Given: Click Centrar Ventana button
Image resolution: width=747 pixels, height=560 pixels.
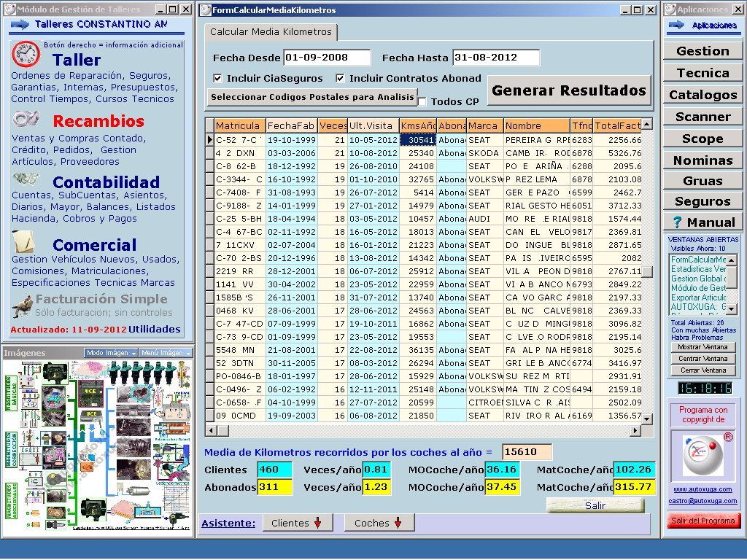Looking at the screenshot, I should click(x=703, y=359).
